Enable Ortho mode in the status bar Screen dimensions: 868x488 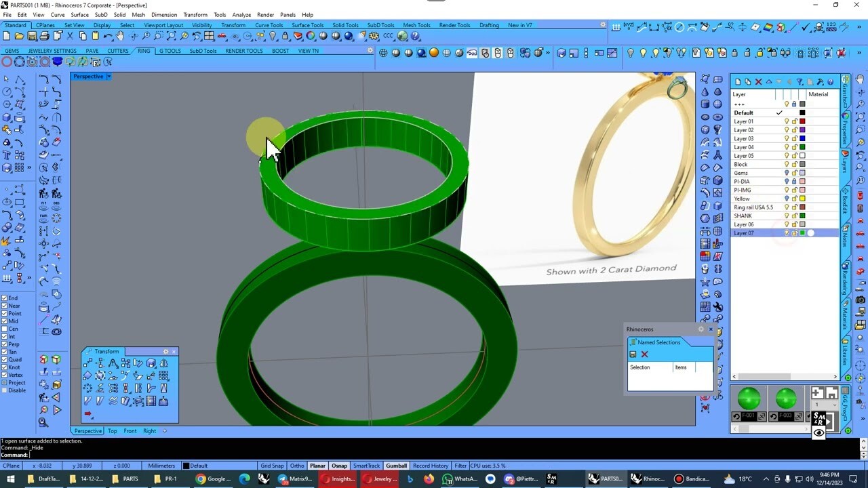[298, 466]
